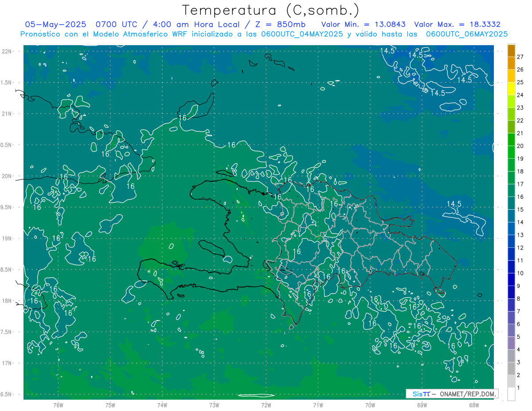Click the 70W longitude label

point(370,405)
